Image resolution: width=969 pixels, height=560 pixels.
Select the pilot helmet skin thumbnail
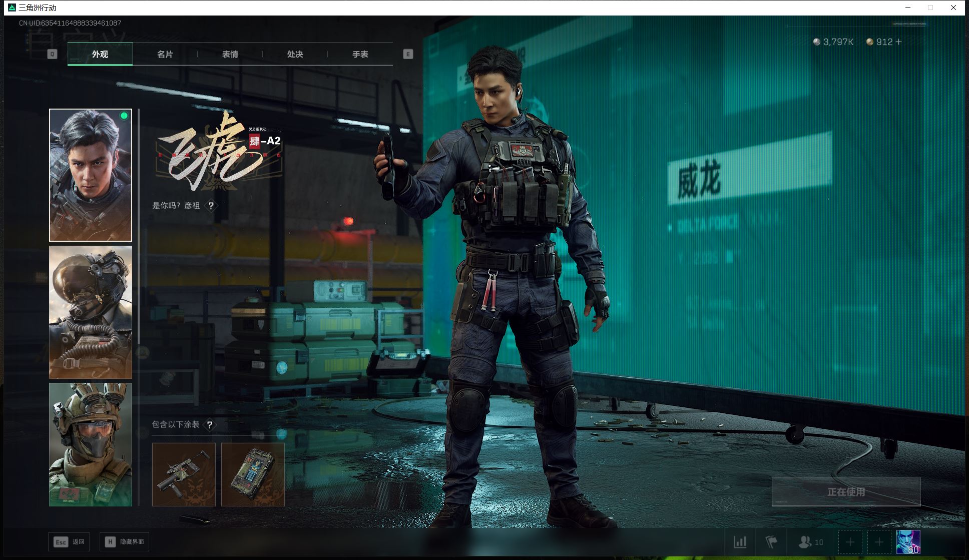click(x=91, y=312)
